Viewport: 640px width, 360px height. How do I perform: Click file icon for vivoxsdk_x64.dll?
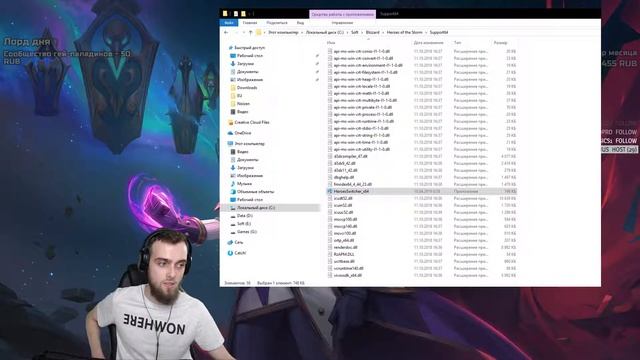click(330, 275)
